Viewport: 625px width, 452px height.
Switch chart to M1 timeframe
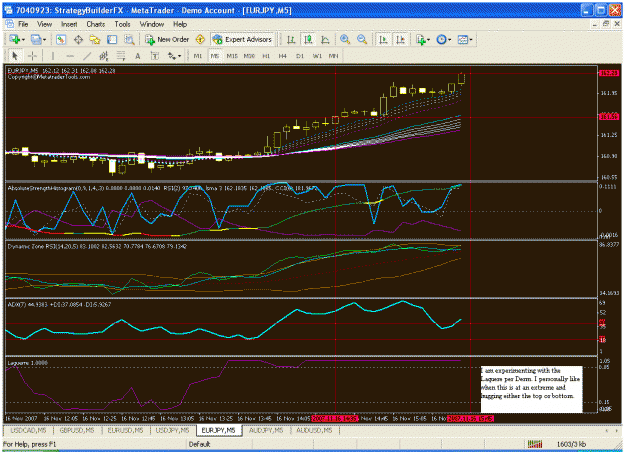point(198,56)
